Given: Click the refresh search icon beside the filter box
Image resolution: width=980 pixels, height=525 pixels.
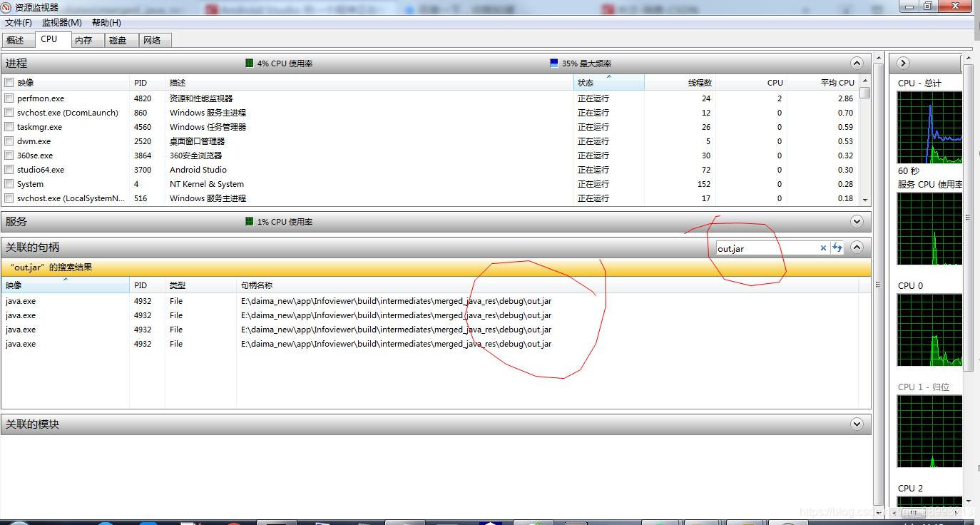Looking at the screenshot, I should tap(837, 248).
